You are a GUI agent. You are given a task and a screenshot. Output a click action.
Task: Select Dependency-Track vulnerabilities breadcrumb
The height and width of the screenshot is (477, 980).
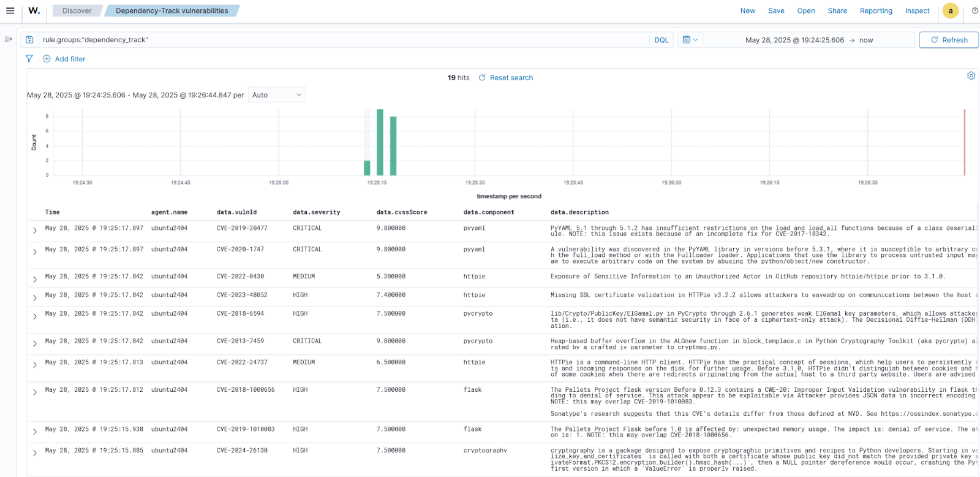coord(172,11)
